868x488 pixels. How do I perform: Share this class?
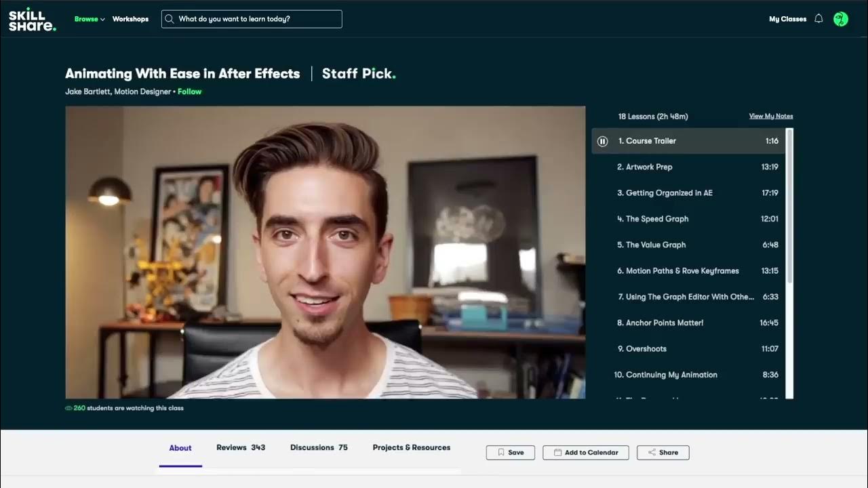click(x=663, y=452)
